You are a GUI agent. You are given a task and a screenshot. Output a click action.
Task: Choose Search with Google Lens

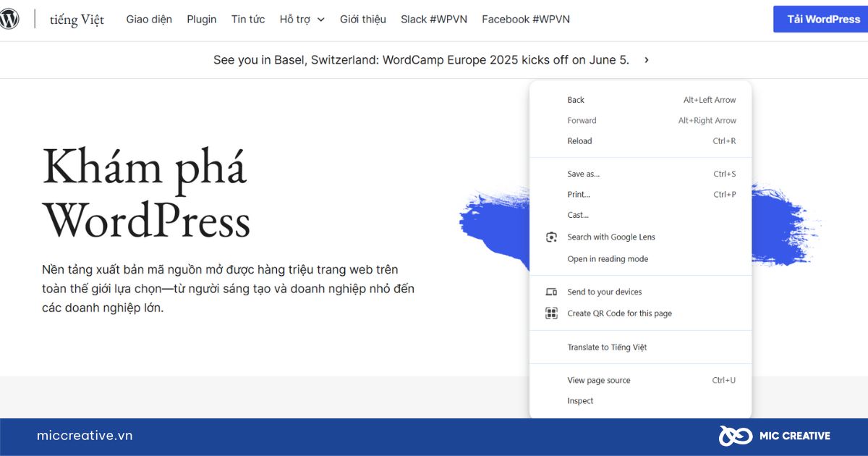[641, 237]
